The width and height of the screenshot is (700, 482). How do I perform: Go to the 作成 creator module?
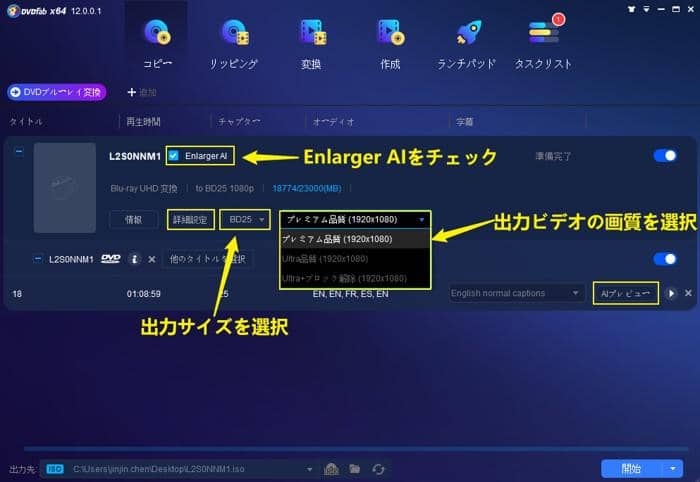390,43
